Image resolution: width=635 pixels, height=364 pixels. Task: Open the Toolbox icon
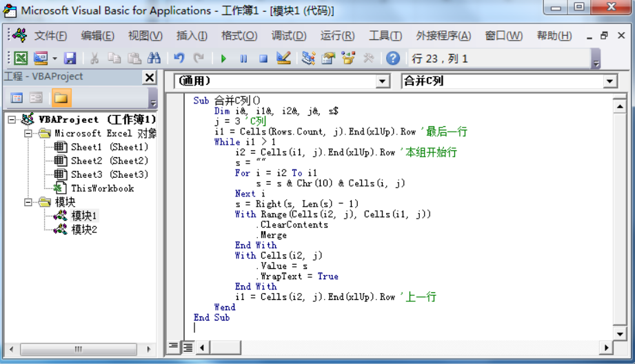[x=369, y=59]
